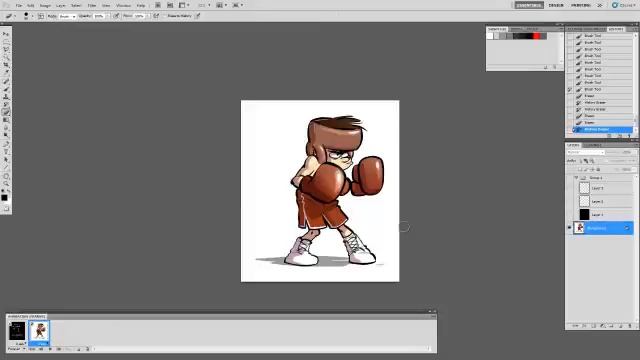
Task: Open the CS Live menu button
Action: pos(624,5)
